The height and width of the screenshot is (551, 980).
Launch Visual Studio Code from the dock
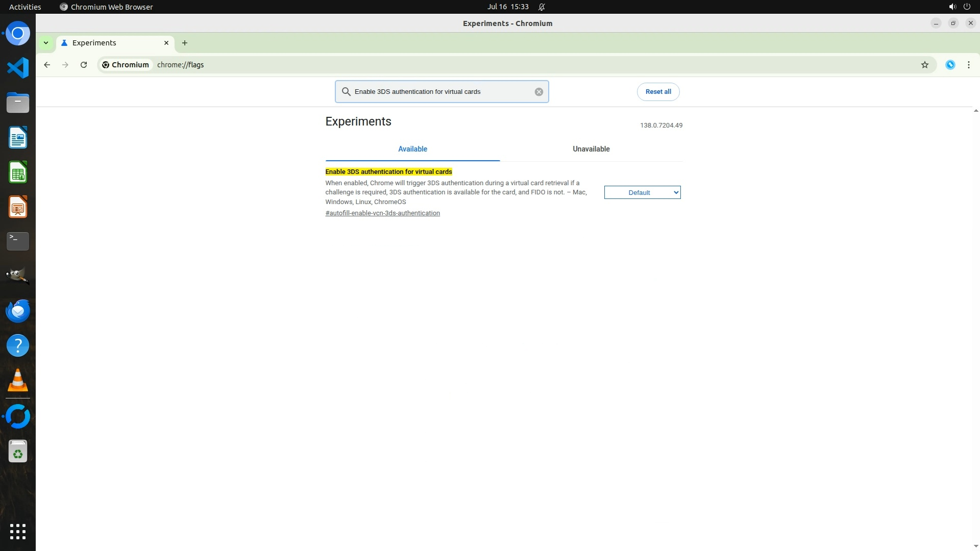18,68
